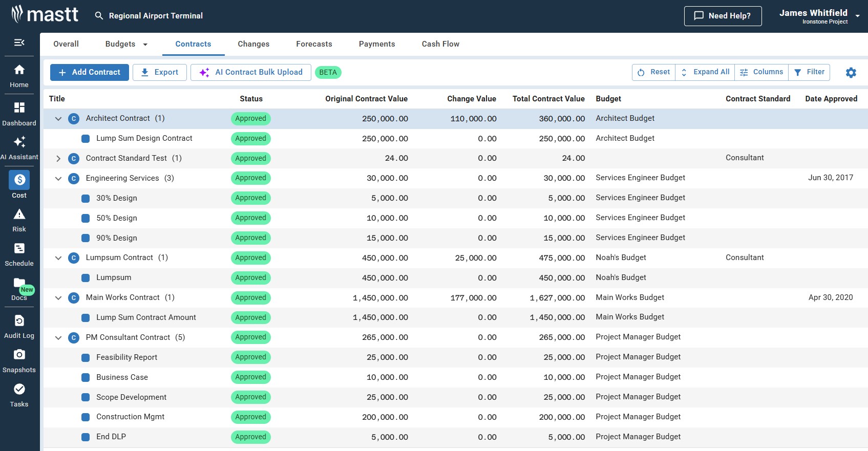The image size is (868, 451).
Task: Collapse the Lumpsum Contract row
Action: 58,258
